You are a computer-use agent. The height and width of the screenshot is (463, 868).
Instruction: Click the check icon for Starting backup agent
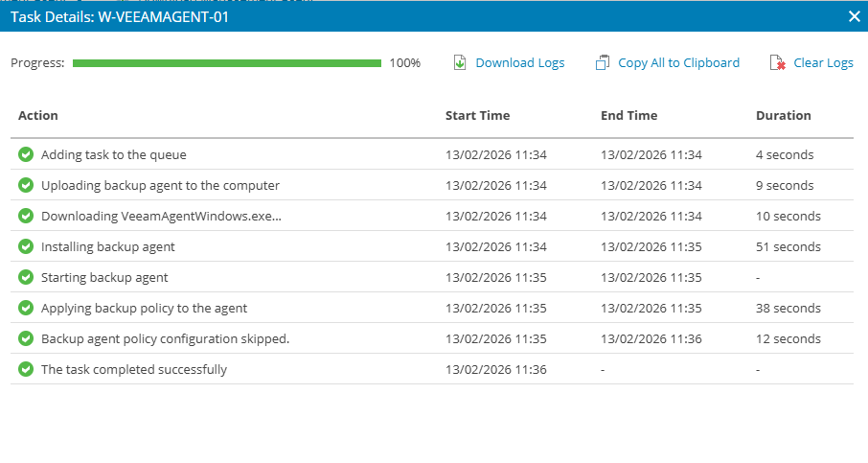click(26, 277)
